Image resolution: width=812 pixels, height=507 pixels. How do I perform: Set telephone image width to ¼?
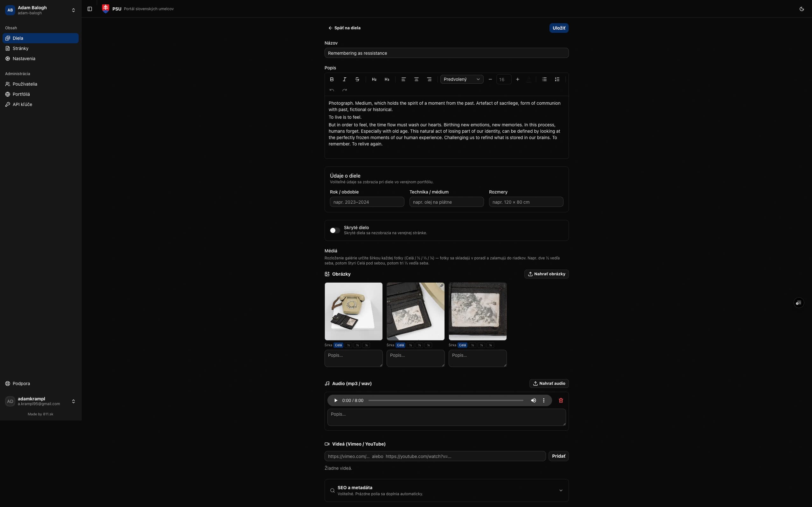coord(366,345)
